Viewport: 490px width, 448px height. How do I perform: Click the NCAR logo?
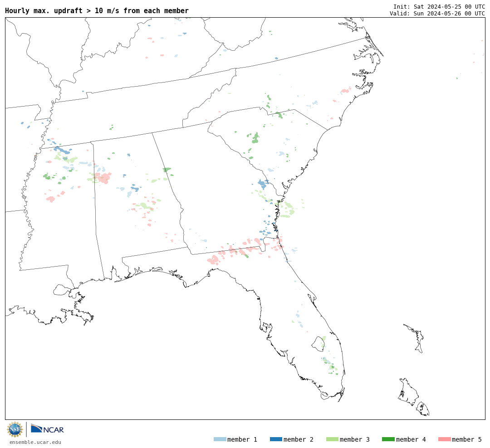pos(47,429)
